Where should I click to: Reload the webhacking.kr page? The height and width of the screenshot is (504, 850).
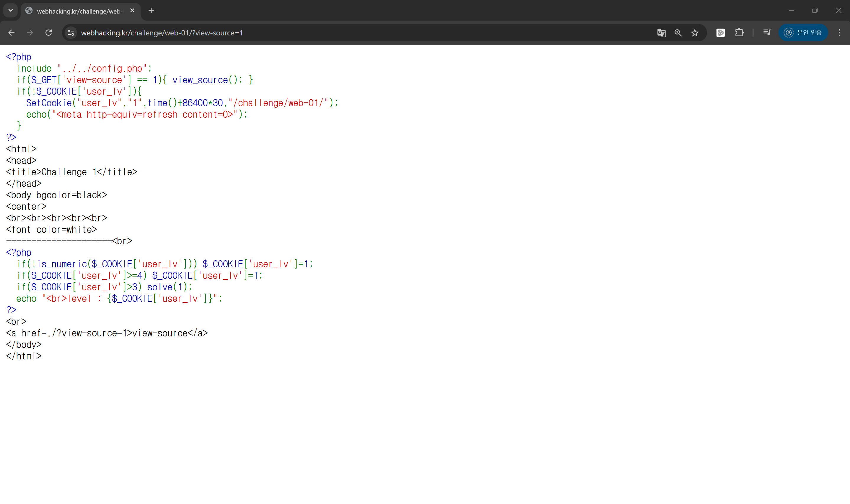49,32
